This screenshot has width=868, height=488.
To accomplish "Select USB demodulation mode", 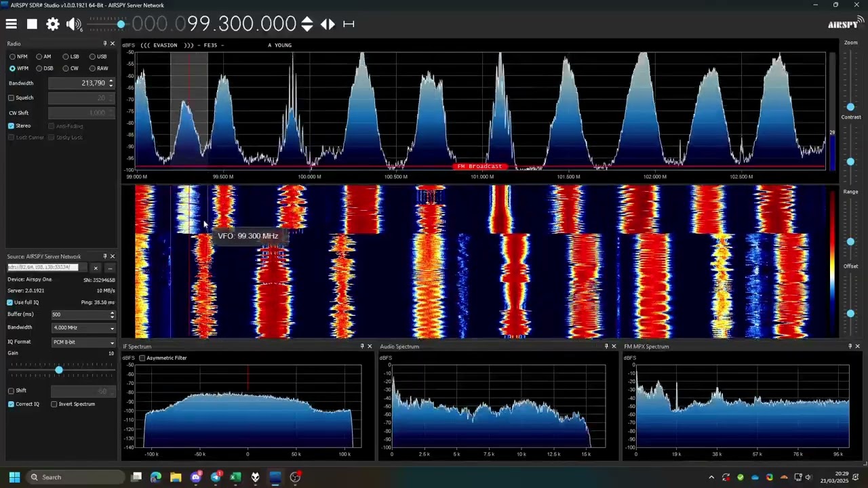I will point(98,57).
